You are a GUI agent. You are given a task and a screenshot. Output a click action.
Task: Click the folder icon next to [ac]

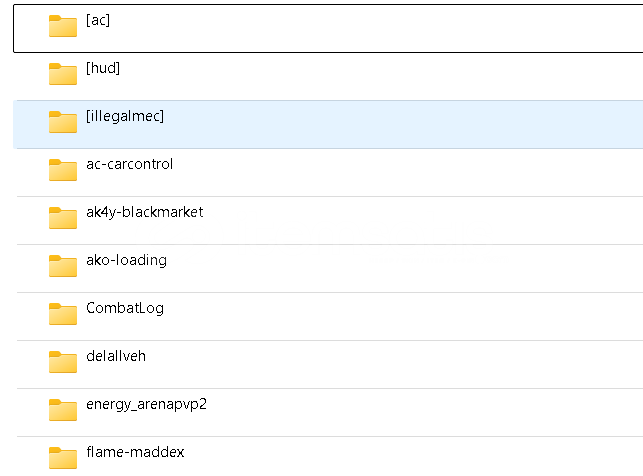pos(63,27)
